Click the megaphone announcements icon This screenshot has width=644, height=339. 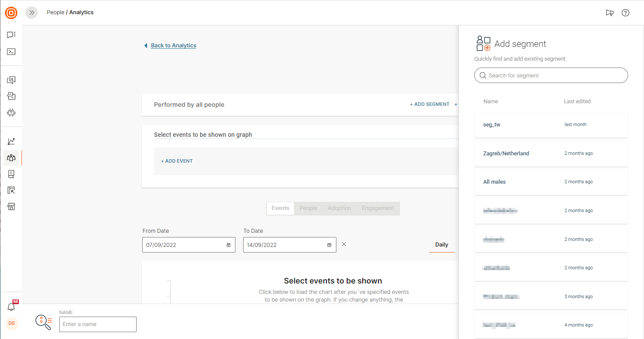(x=610, y=13)
